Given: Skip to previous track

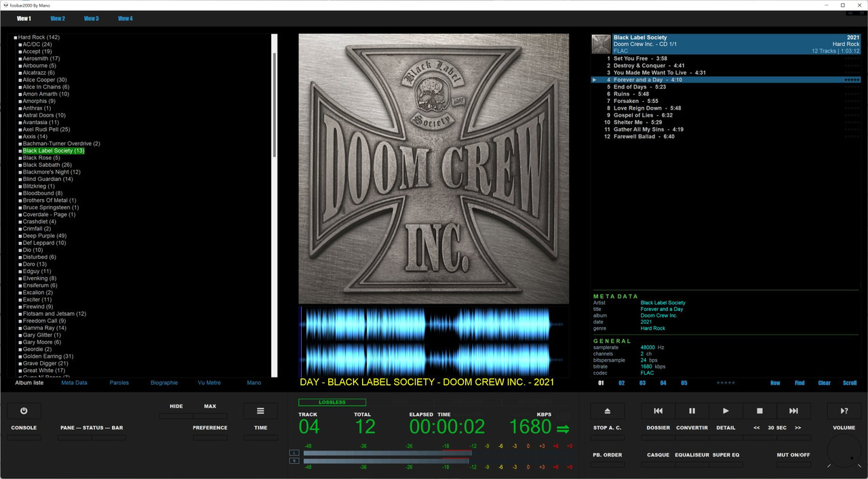Looking at the screenshot, I should (658, 411).
